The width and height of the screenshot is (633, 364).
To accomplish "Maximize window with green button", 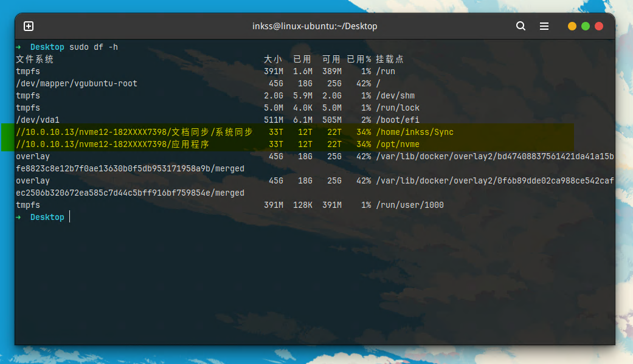I will (586, 26).
